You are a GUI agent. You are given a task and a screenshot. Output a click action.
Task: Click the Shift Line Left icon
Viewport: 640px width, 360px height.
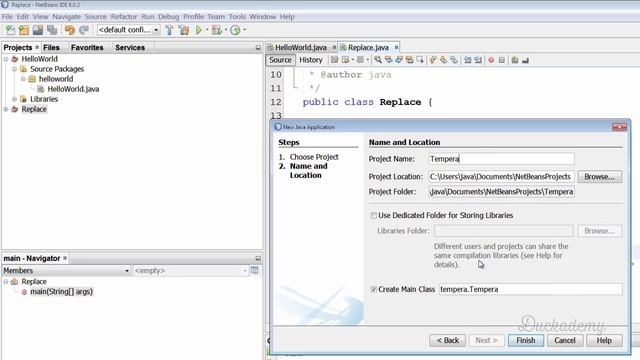pyautogui.click(x=467, y=60)
